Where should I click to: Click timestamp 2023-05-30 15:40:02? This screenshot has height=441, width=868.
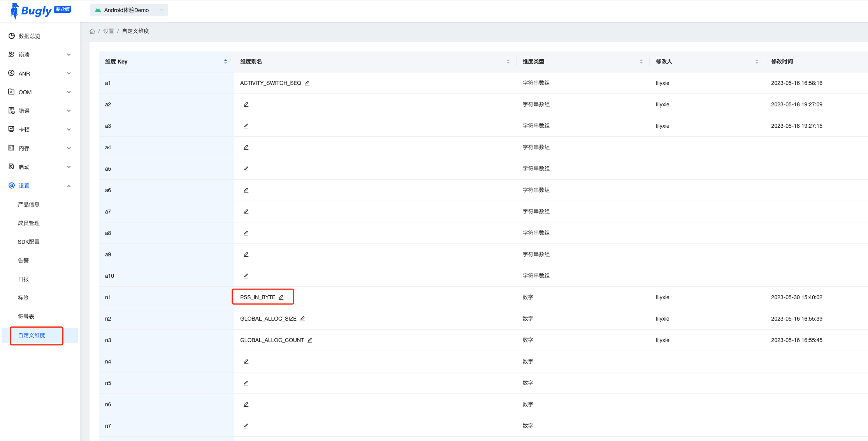pos(797,297)
